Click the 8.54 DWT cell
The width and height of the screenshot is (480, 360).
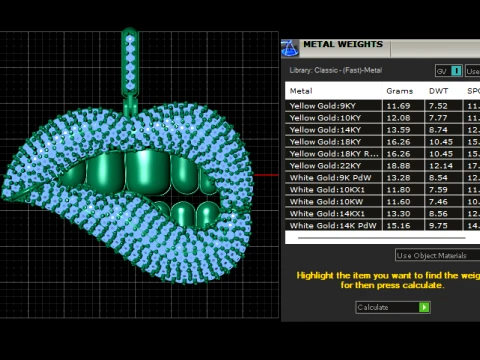[444, 178]
